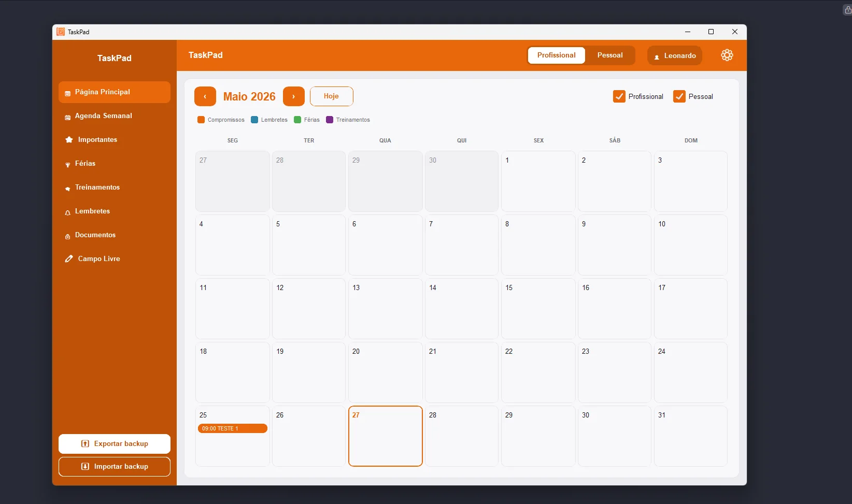Click the DOM weekday header
852x504 pixels.
(x=691, y=140)
